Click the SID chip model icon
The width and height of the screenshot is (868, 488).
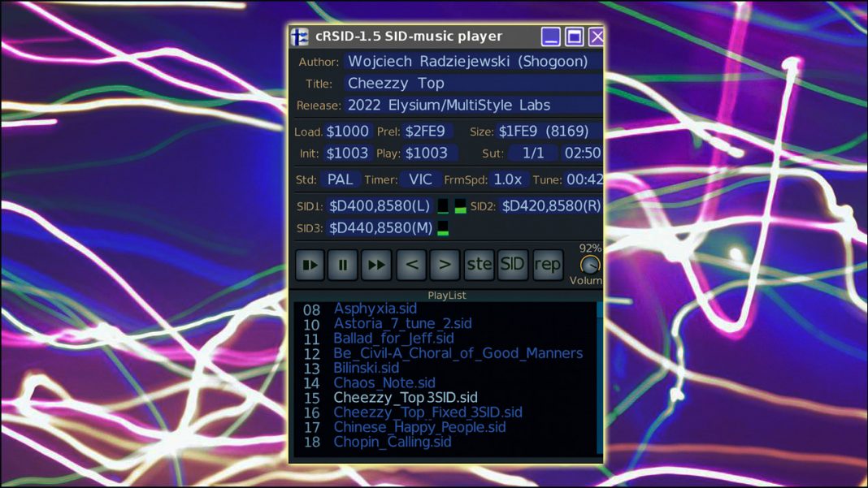click(511, 265)
